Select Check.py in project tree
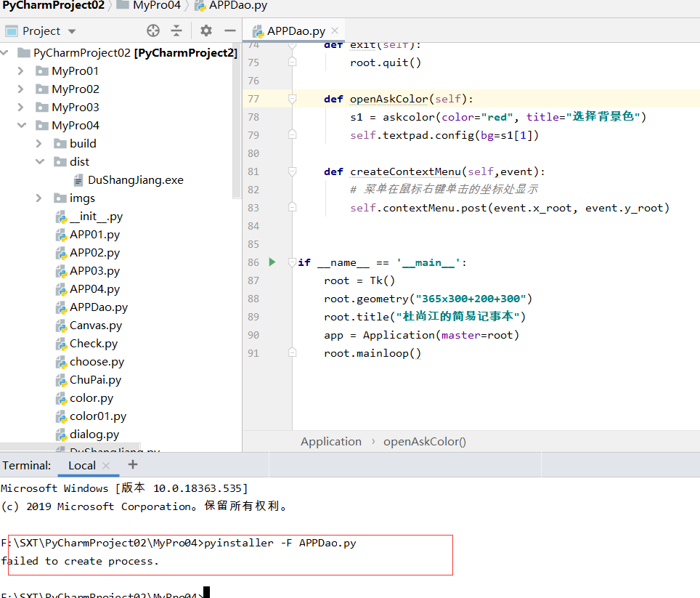The height and width of the screenshot is (598, 700). tap(93, 344)
